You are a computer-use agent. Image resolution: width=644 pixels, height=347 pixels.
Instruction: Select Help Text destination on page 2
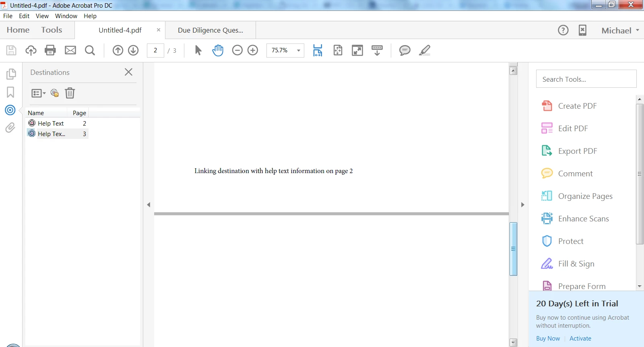point(58,123)
